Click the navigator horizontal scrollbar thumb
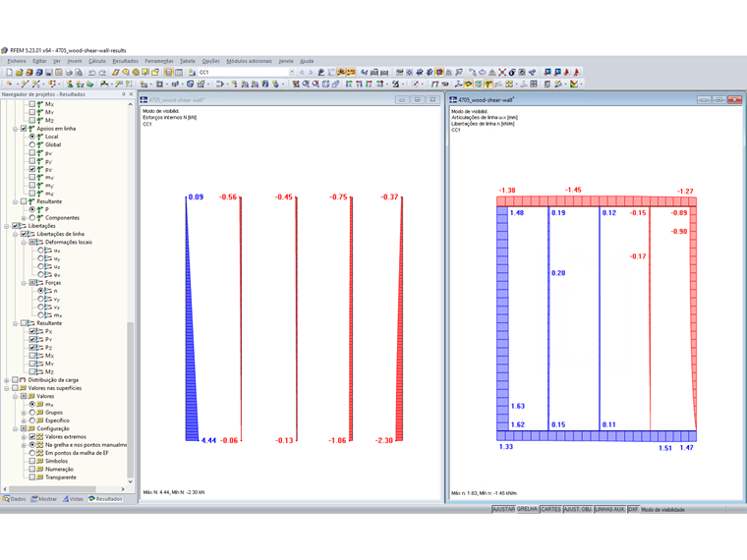The height and width of the screenshot is (560, 747). [52, 489]
